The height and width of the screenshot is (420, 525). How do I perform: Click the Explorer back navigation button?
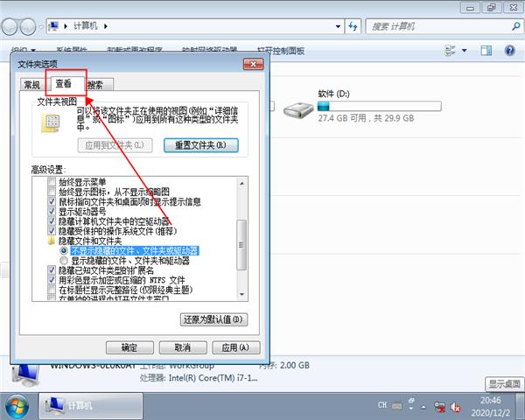10,26
